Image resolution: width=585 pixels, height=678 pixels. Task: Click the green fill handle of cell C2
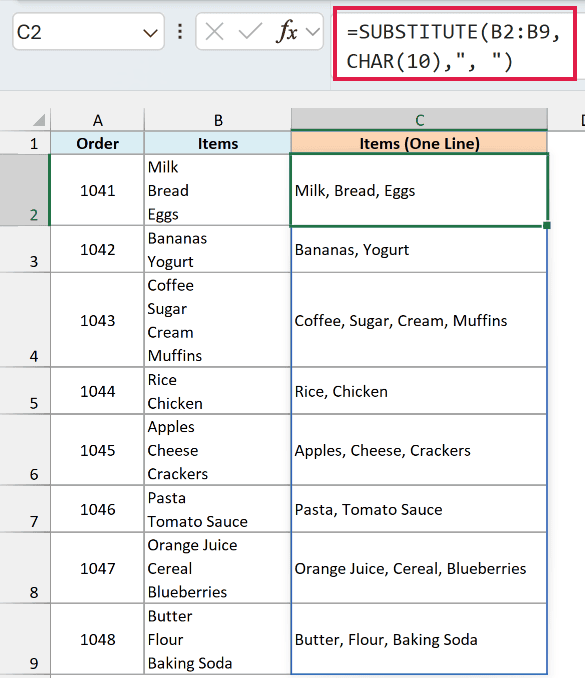pos(547,225)
